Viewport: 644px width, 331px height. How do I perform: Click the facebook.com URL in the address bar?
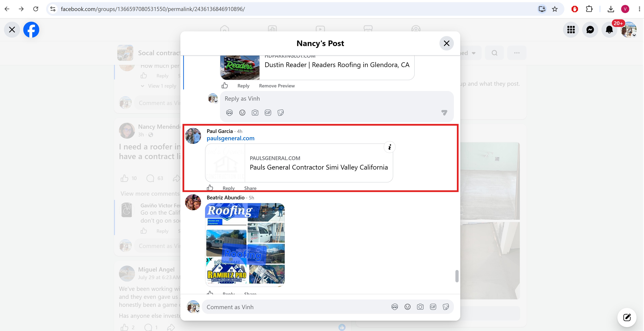click(153, 9)
